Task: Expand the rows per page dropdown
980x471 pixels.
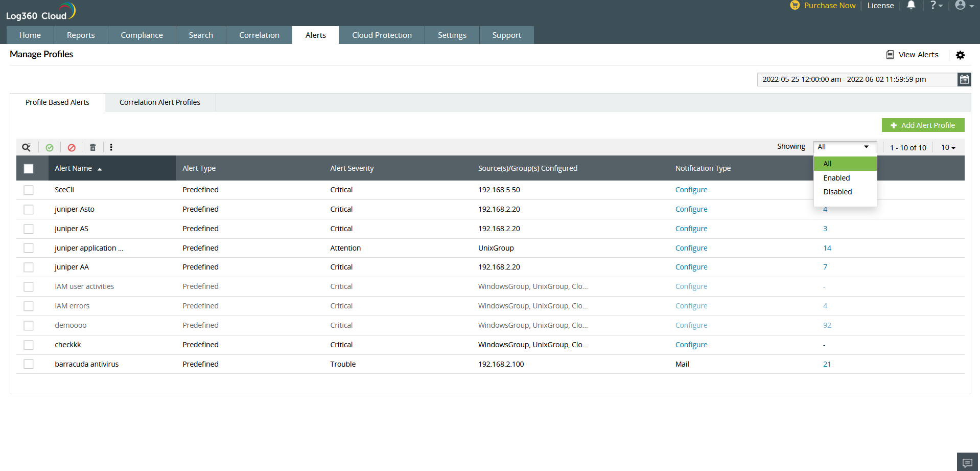Action: click(948, 147)
